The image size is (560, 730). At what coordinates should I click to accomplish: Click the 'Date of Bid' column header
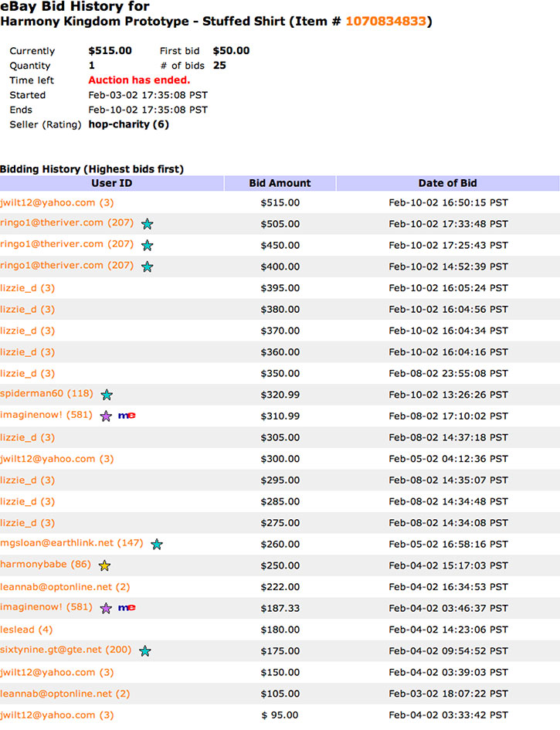(x=448, y=183)
